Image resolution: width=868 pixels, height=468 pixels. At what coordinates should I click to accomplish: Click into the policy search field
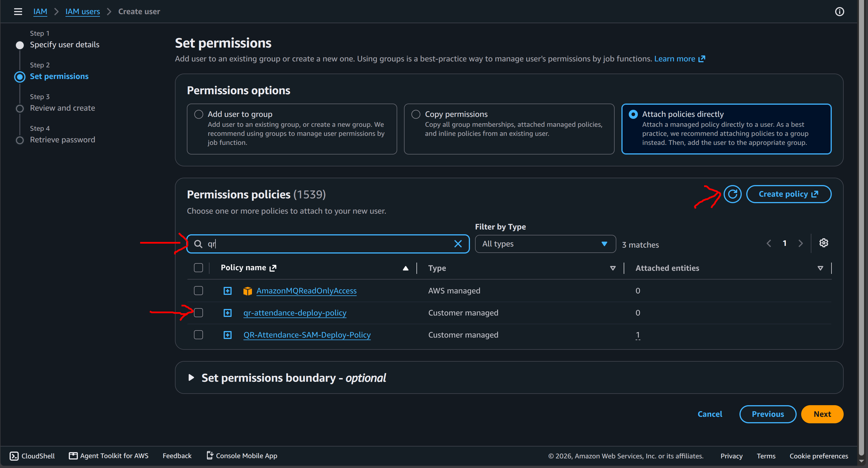328,244
